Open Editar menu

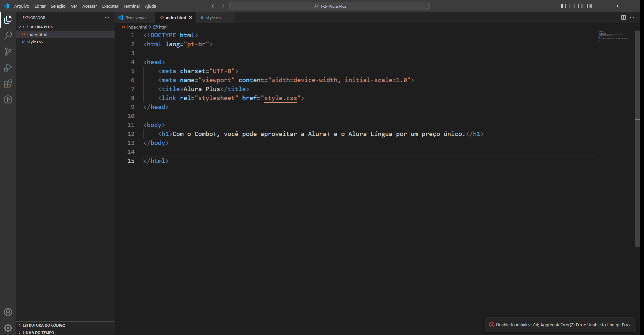40,6
